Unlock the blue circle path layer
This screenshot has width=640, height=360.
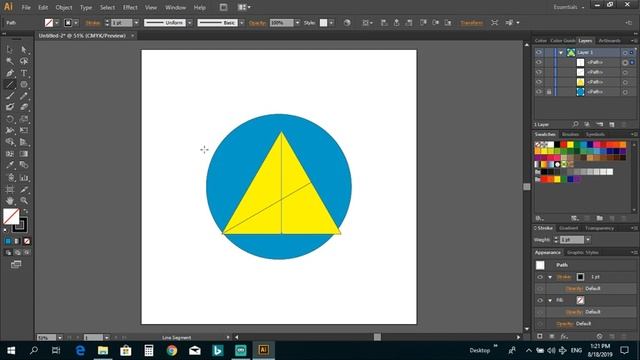(x=549, y=92)
